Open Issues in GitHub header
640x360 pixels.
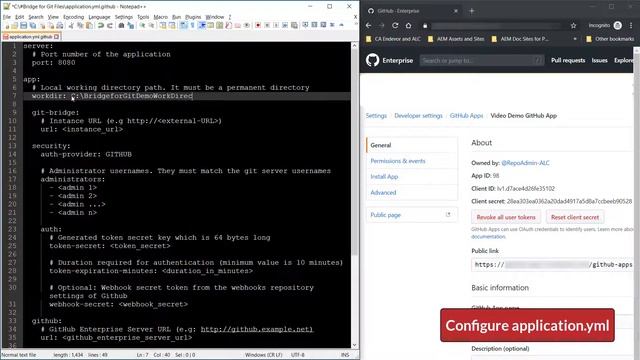point(600,60)
